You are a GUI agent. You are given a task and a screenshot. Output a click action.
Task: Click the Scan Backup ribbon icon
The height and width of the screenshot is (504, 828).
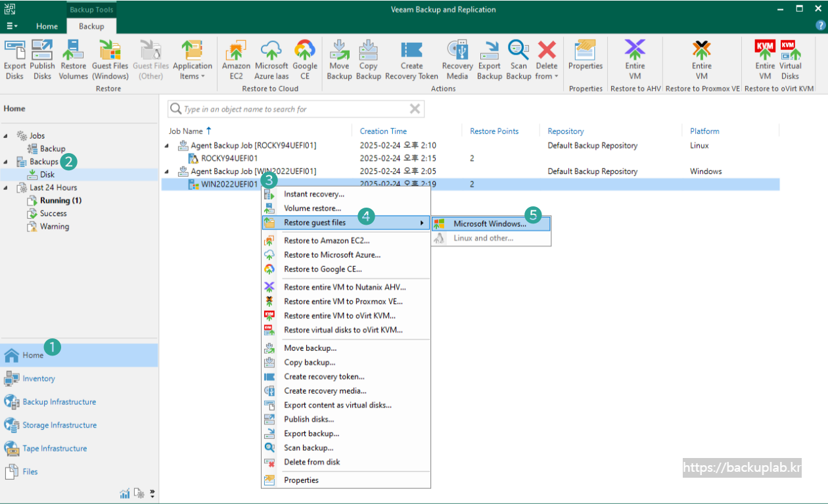point(518,60)
